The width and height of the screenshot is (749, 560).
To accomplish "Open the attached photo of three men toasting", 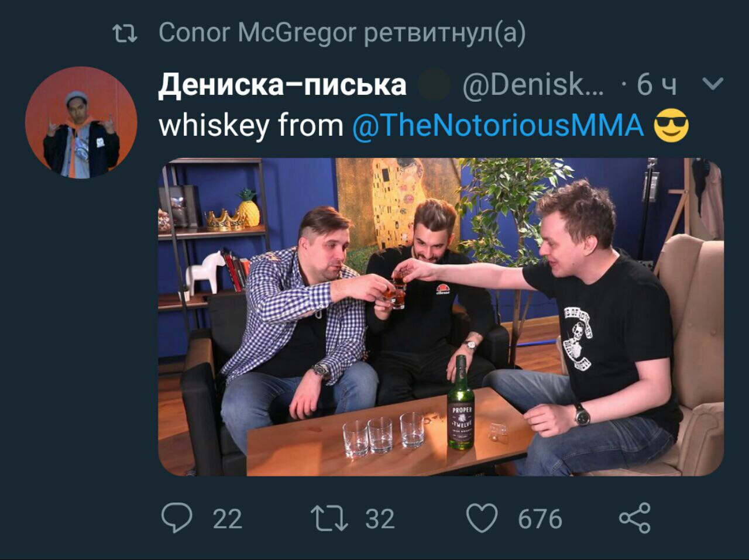I will 441,317.
